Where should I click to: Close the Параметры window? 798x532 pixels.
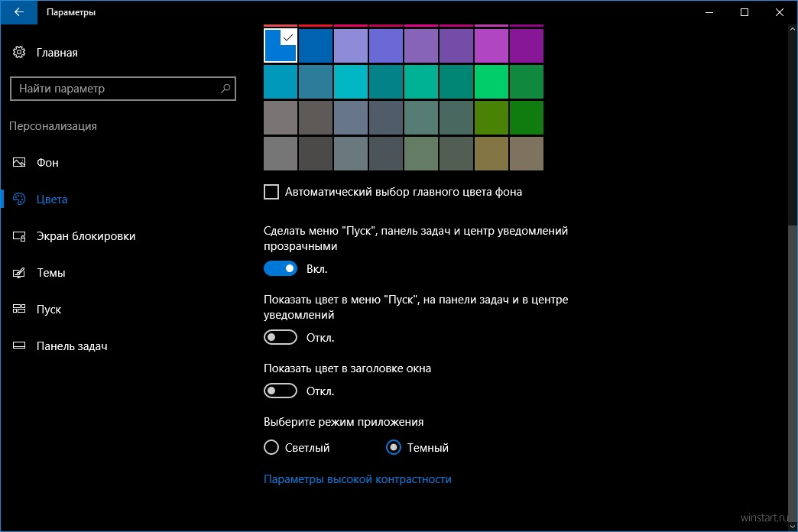tap(779, 12)
